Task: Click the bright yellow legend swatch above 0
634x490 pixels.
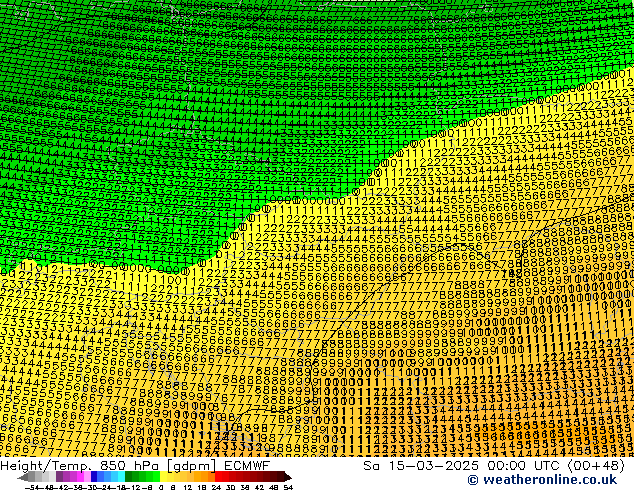Action: [x=163, y=477]
